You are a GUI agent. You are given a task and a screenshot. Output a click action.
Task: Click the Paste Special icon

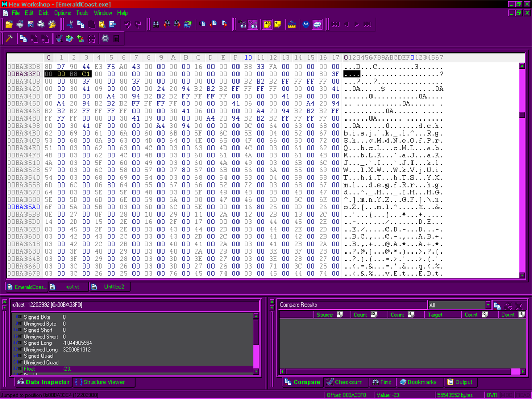(102, 24)
